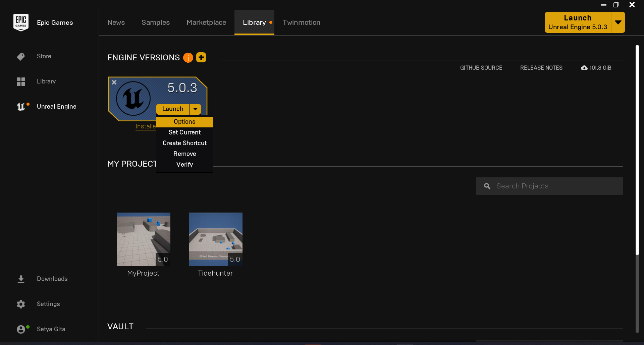Click the Unreal Engine logo on the 5.0.3 card

point(133,98)
